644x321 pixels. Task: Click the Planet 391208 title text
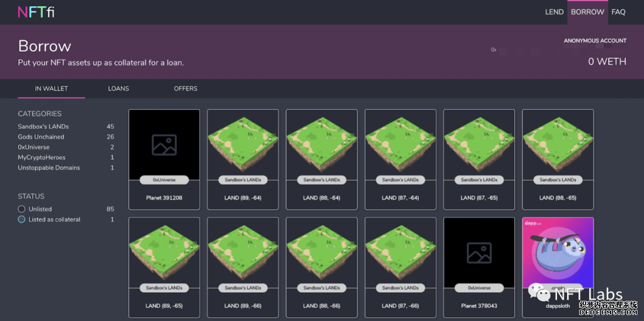click(x=165, y=198)
